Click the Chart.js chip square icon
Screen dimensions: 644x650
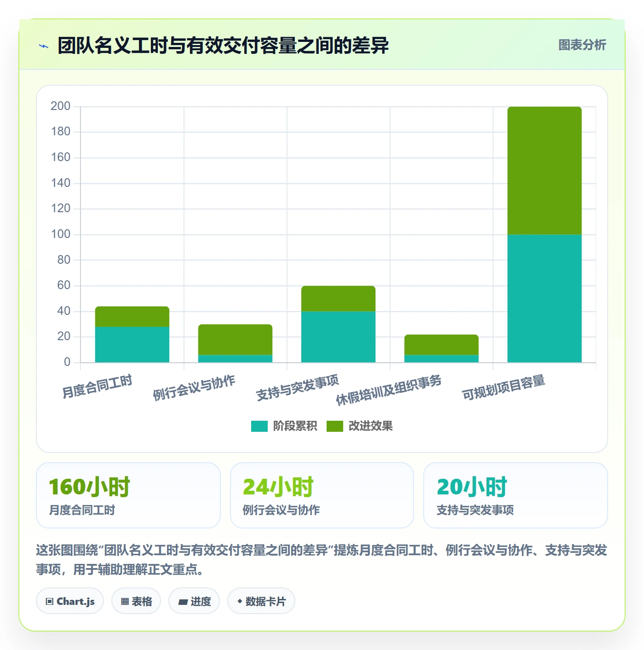click(x=50, y=602)
